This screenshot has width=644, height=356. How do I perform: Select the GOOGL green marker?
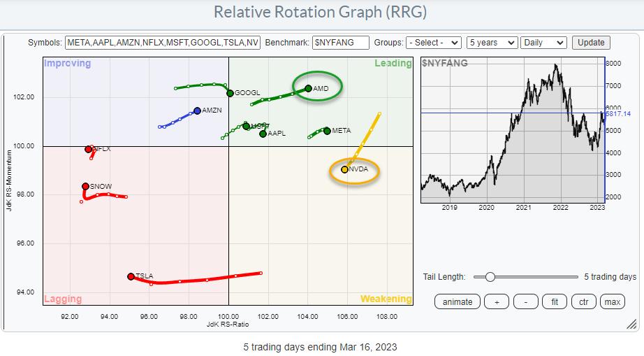(230, 93)
